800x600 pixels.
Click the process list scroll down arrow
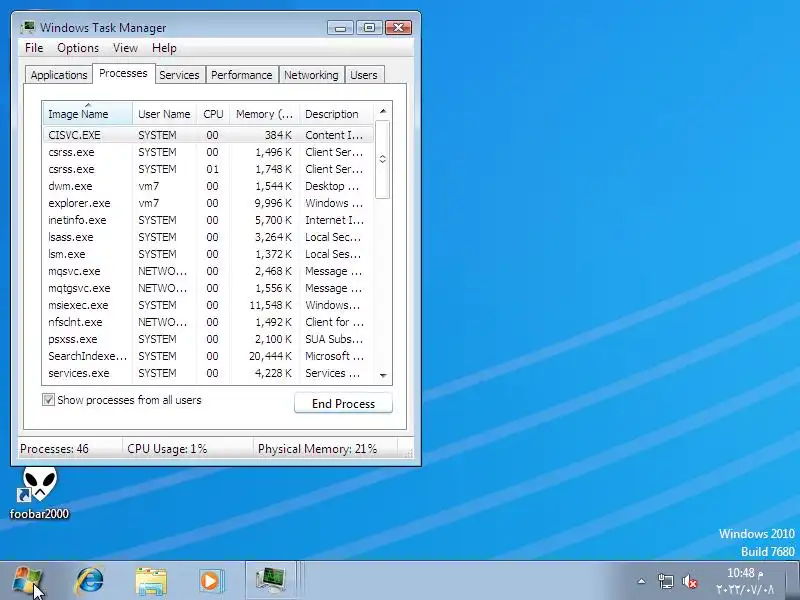(x=383, y=376)
